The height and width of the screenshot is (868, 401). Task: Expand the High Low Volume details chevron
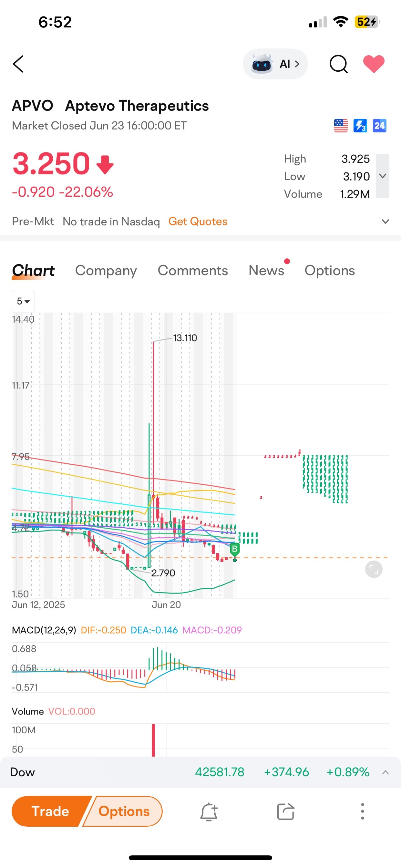pyautogui.click(x=383, y=176)
